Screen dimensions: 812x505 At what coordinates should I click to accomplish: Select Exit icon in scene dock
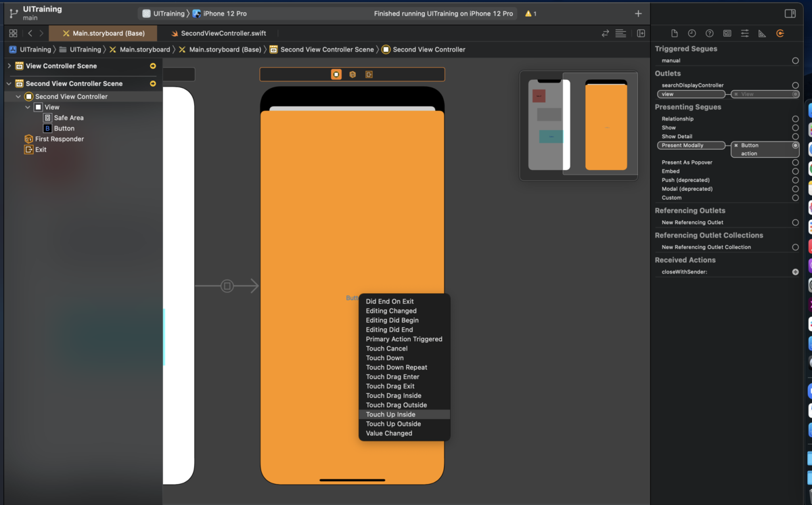coord(369,74)
